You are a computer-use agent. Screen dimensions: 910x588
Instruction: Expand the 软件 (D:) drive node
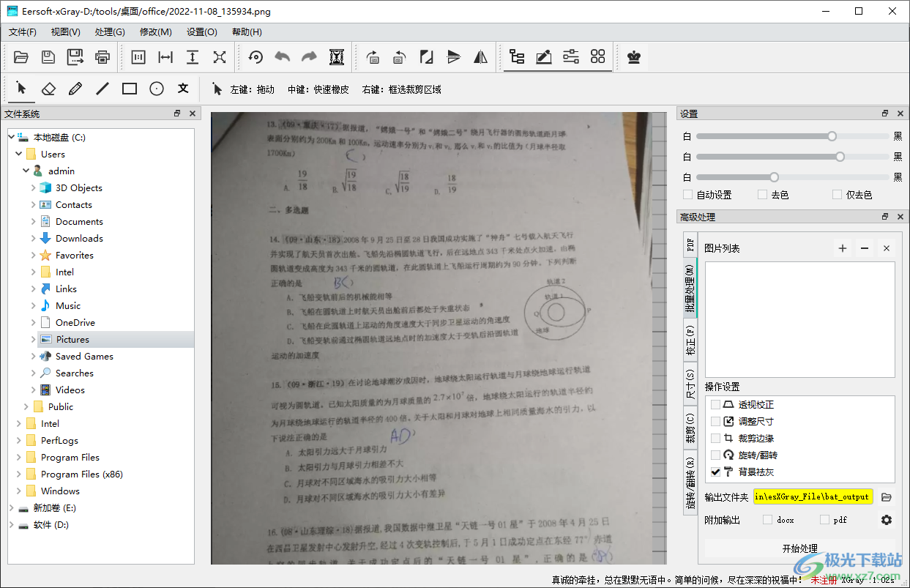pos(12,524)
